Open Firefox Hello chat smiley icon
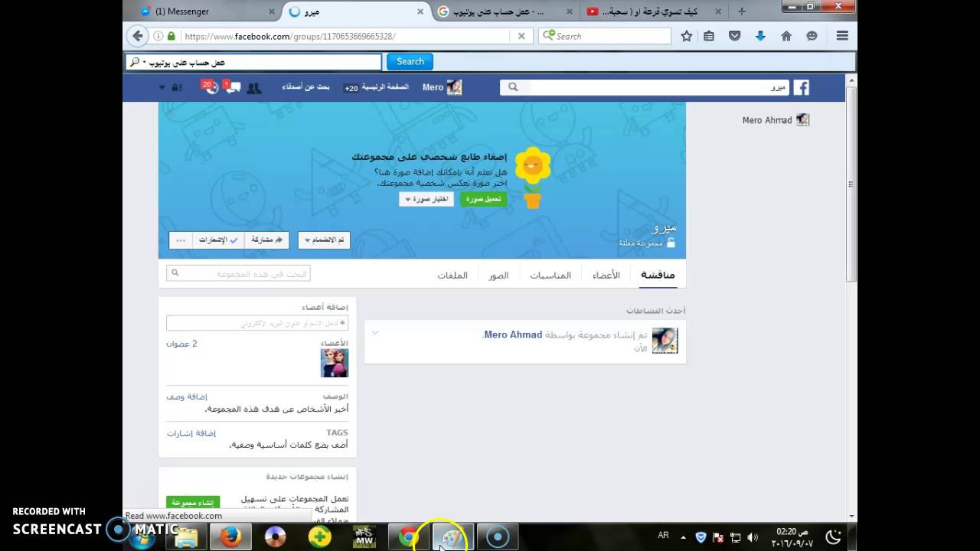 coord(812,36)
